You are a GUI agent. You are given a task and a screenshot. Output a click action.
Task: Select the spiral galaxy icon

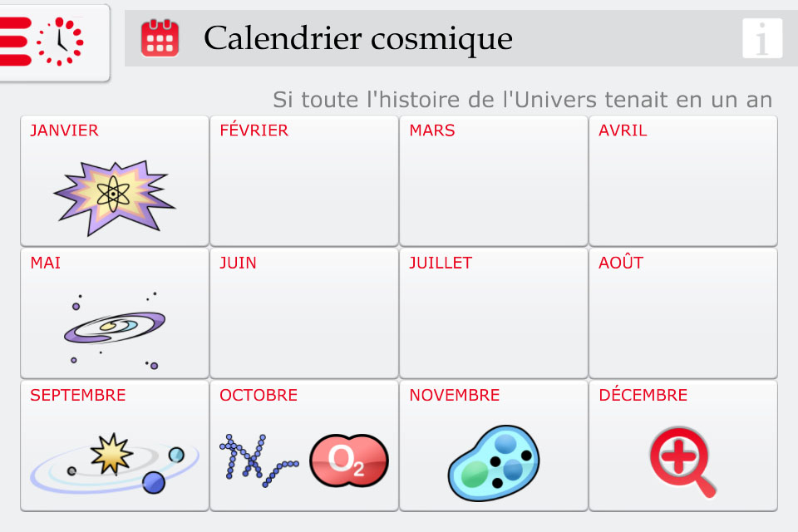click(114, 328)
